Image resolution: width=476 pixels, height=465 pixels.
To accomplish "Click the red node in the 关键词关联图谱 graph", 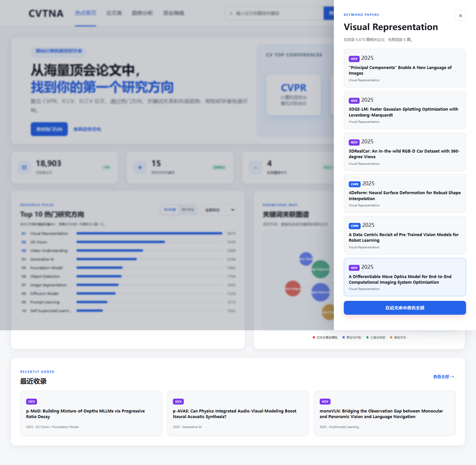I will coord(293,288).
